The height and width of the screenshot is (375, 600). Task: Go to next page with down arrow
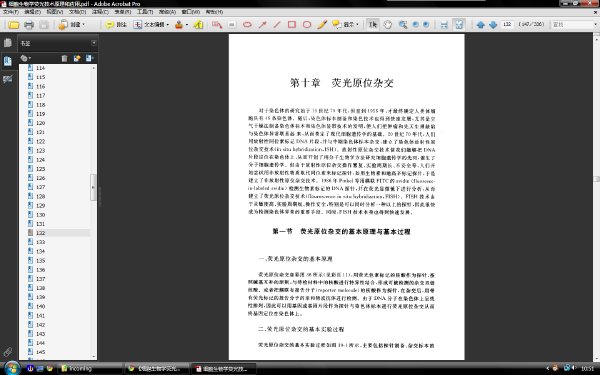coord(493,25)
